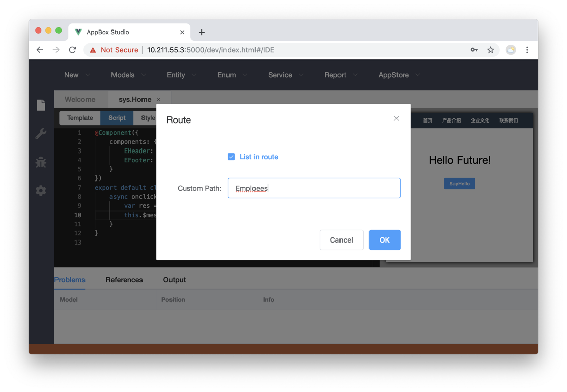Screen dimensions: 567x392
Task: Reload the page in browser
Action: tap(73, 50)
